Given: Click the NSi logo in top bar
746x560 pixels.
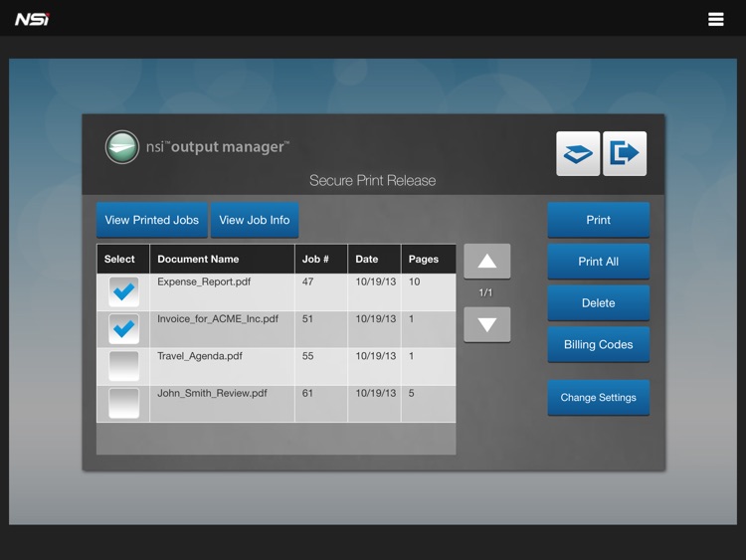Looking at the screenshot, I should pos(32,19).
